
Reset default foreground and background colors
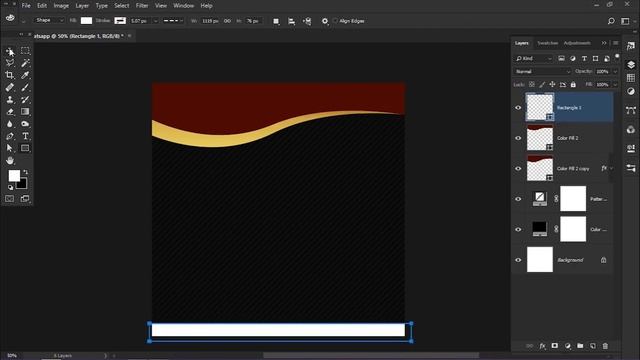pos(10,187)
